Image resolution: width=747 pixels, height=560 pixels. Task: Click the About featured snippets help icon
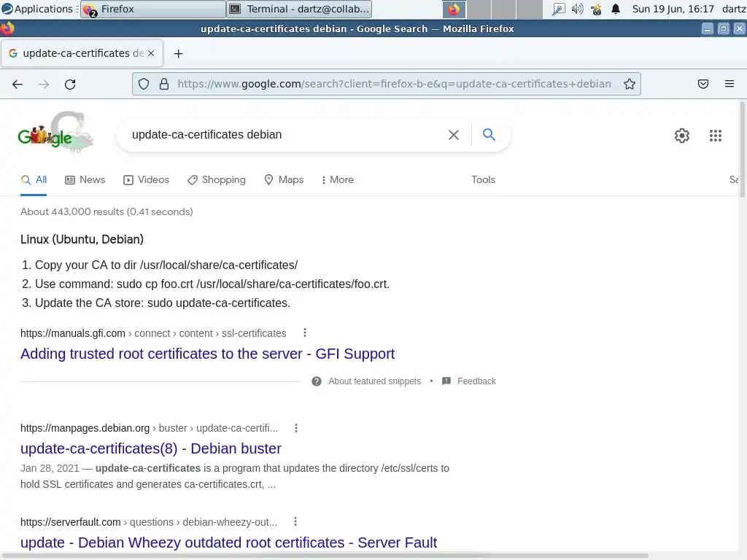coord(317,381)
